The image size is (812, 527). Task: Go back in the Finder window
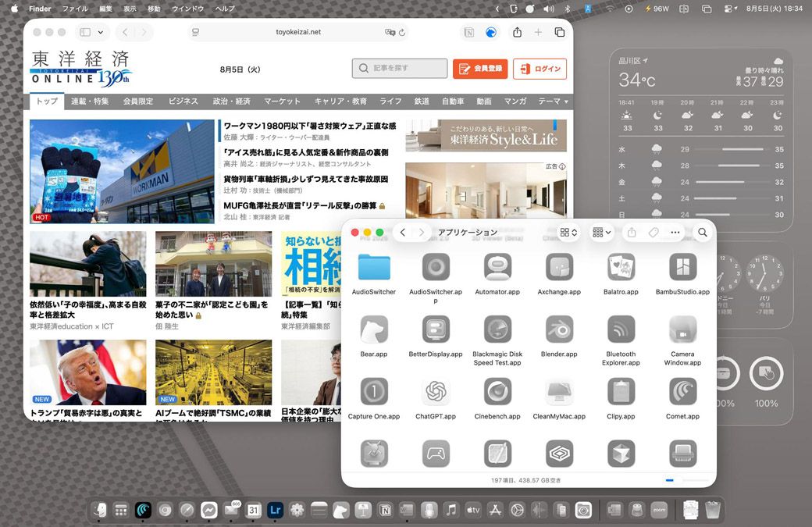coord(402,233)
